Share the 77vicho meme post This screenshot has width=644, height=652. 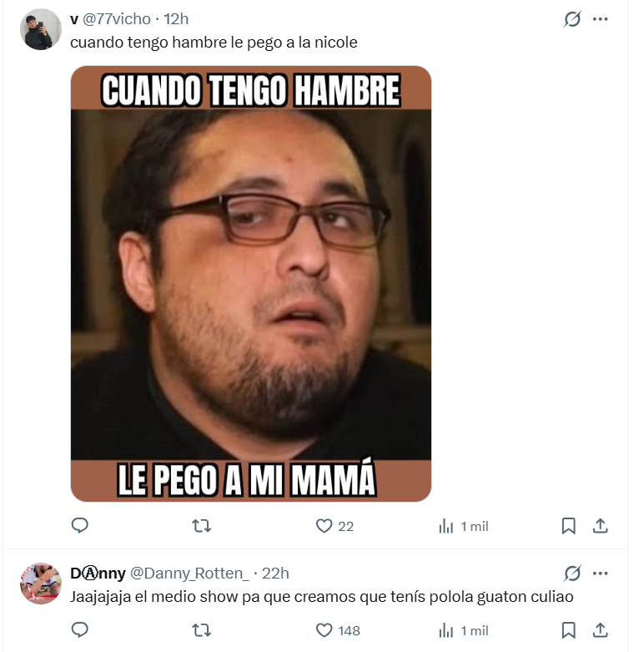(x=600, y=526)
